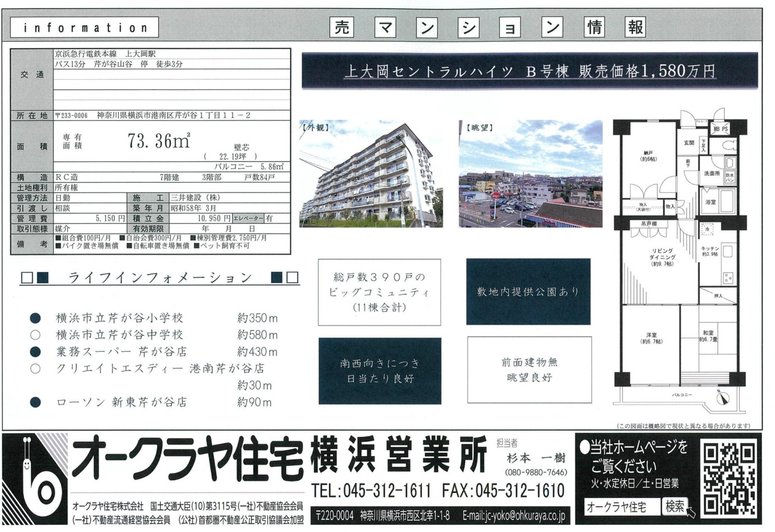Select the filled circle beside 芹が谷小学校
Viewport: 775px width, 532px height.
click(35, 318)
